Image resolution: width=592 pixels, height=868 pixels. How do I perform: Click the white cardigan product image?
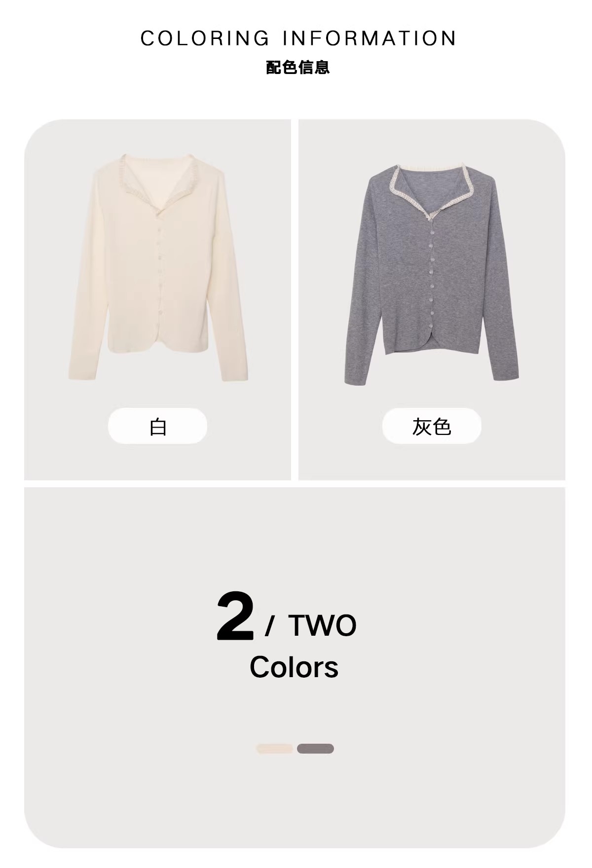(158, 267)
